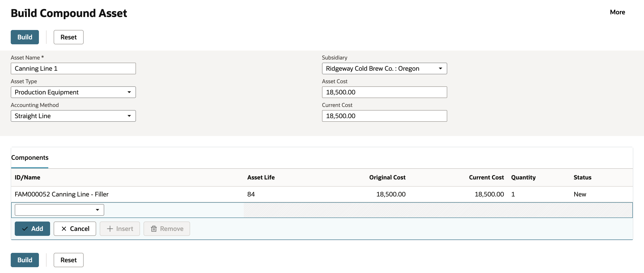This screenshot has height=273, width=644.
Task: Click the Asset Type label
Action: tap(24, 81)
